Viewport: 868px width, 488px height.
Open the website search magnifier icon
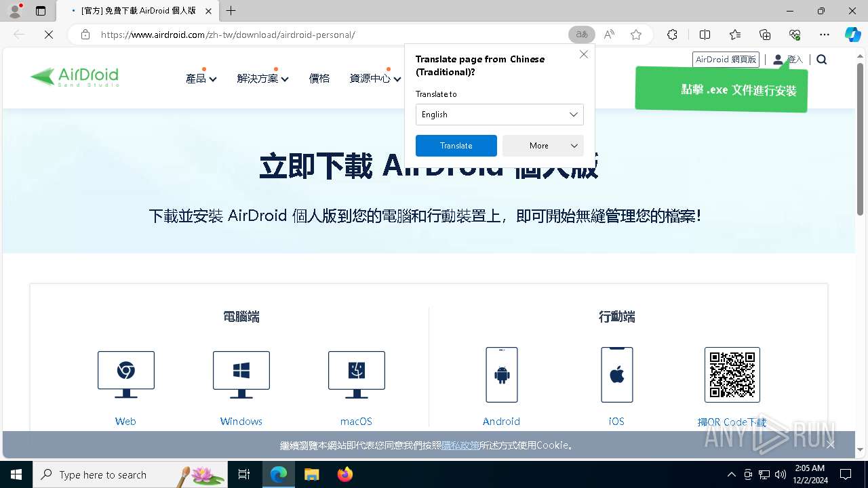click(x=822, y=60)
